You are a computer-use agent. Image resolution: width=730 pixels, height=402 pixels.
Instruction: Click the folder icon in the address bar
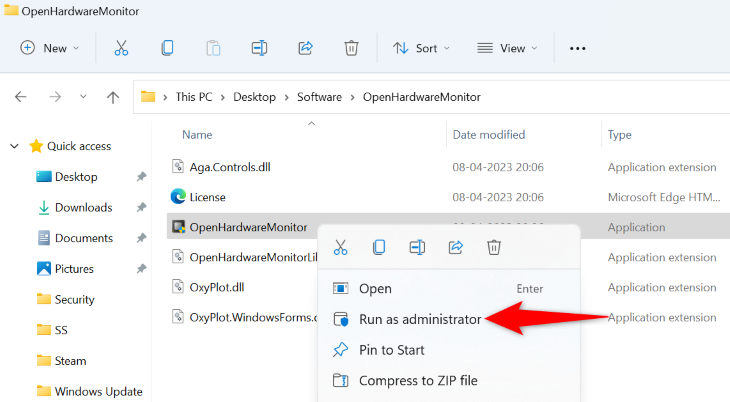pos(148,96)
